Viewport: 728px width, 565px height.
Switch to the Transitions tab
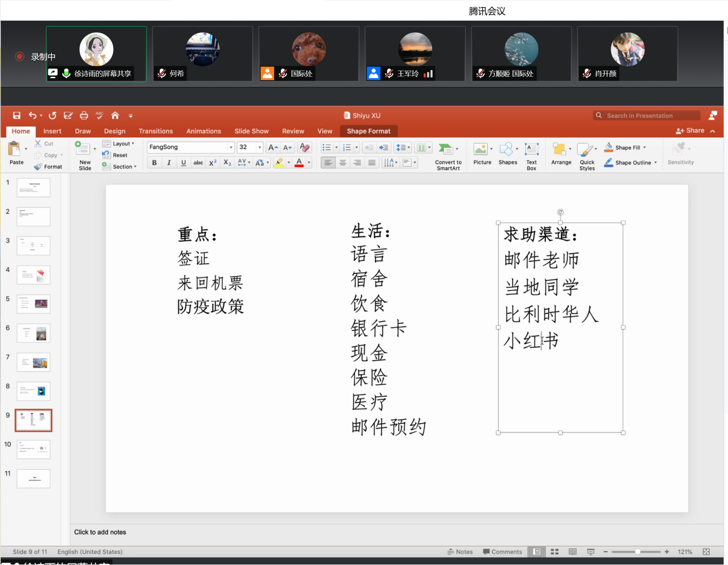point(156,131)
